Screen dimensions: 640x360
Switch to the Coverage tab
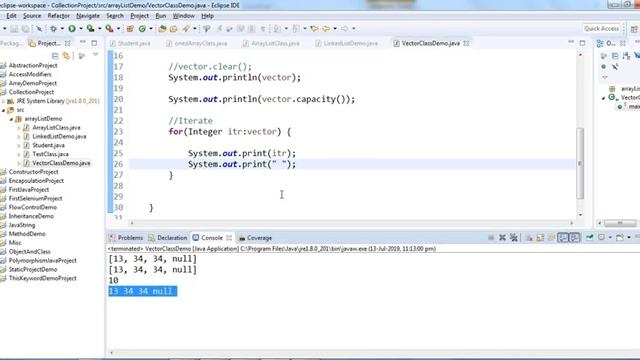(256, 238)
